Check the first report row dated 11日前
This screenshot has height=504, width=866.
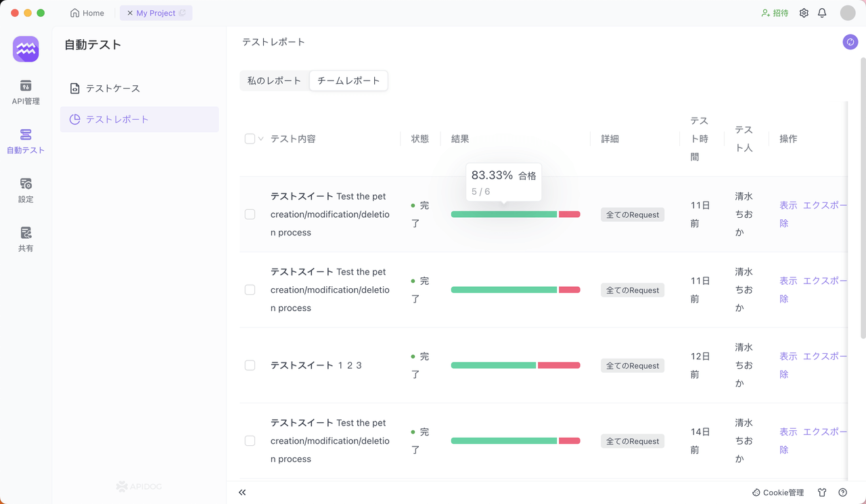(x=250, y=214)
